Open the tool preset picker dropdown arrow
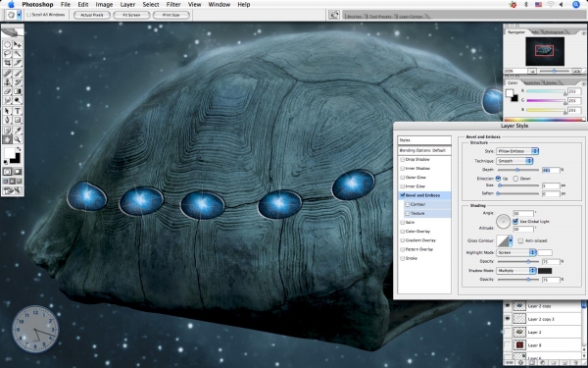Image resolution: width=588 pixels, height=368 pixels. coord(19,15)
